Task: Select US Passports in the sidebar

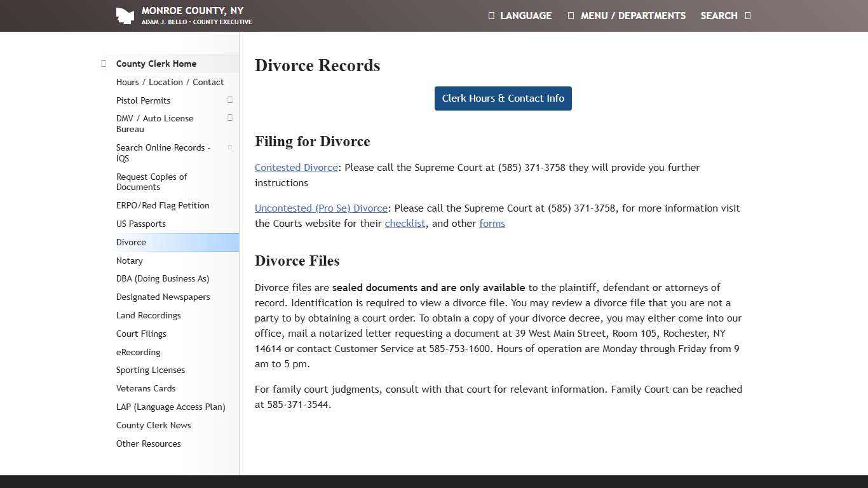Action: (x=141, y=224)
